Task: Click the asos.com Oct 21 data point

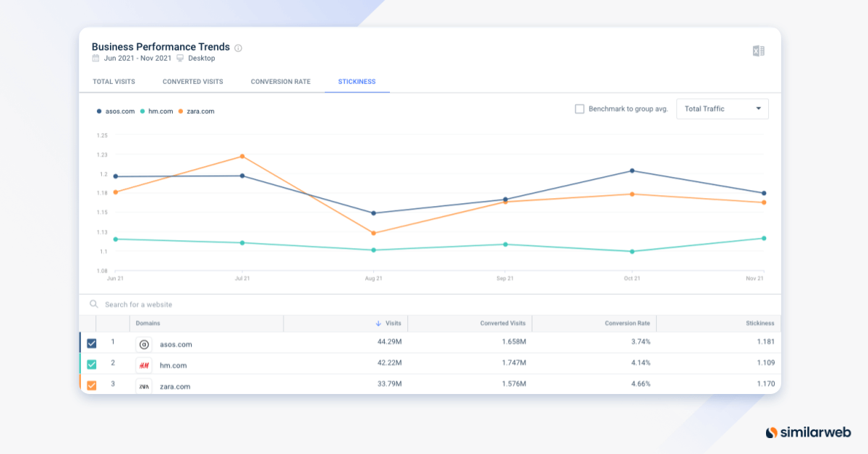Action: pos(632,171)
